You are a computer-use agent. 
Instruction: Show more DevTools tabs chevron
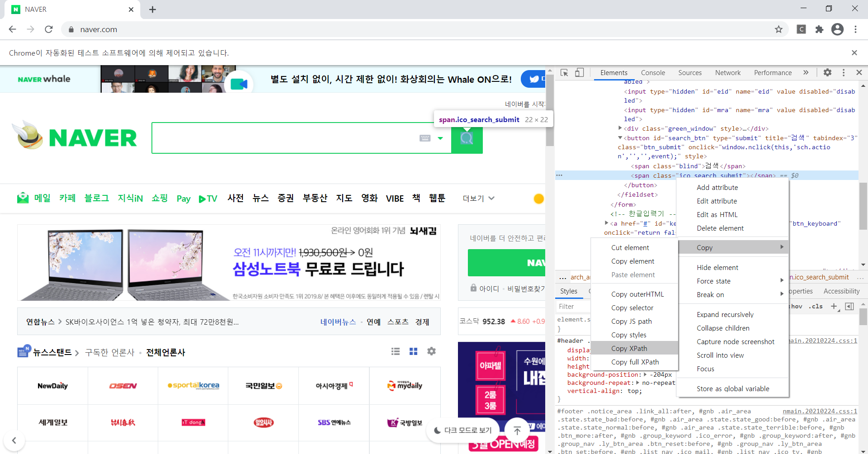[x=806, y=72]
